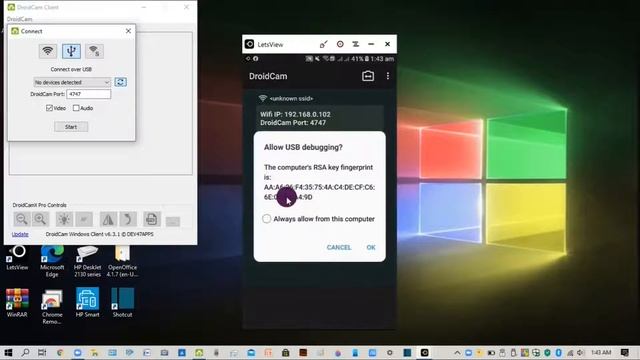Click the Allow USB debugging? heading

pos(303,147)
